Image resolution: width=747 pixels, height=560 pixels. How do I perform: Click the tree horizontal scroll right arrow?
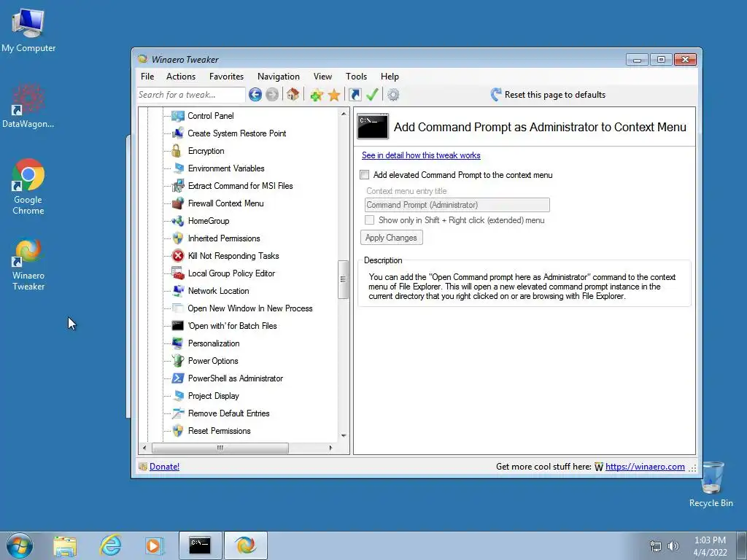330,448
